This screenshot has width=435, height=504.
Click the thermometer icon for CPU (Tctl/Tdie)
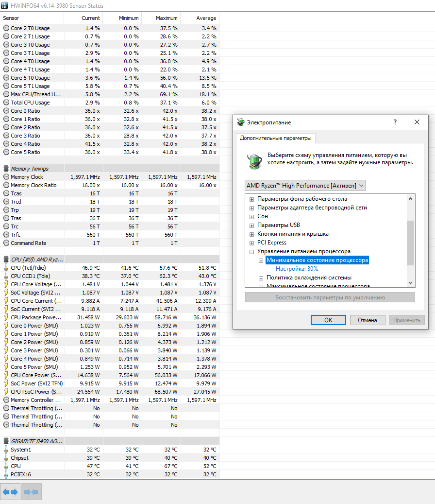coord(6,268)
